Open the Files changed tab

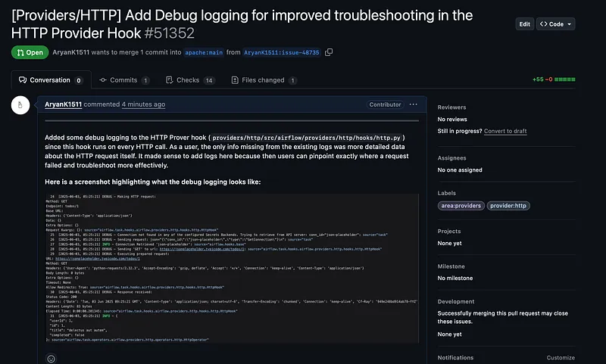tap(264, 80)
